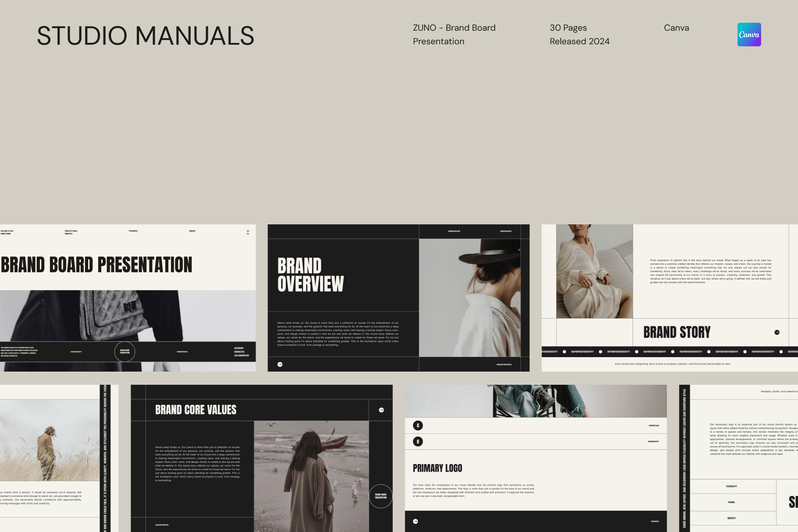Click the 'BRAND CORE VALUES' slide title

[196, 410]
